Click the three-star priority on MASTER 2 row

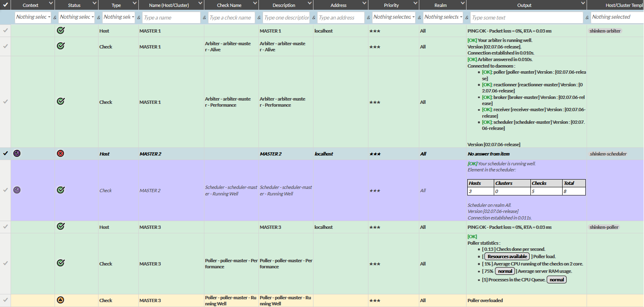coord(375,154)
